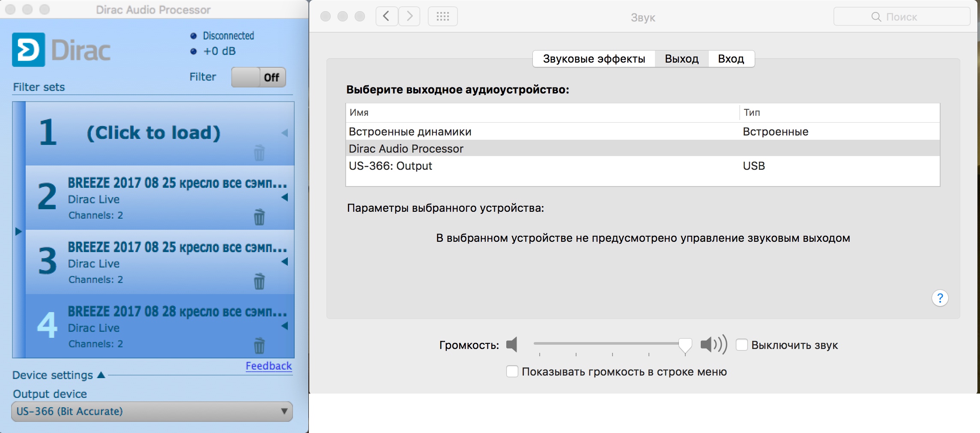
Task: Toggle the Filter On/Off switch
Action: [258, 77]
